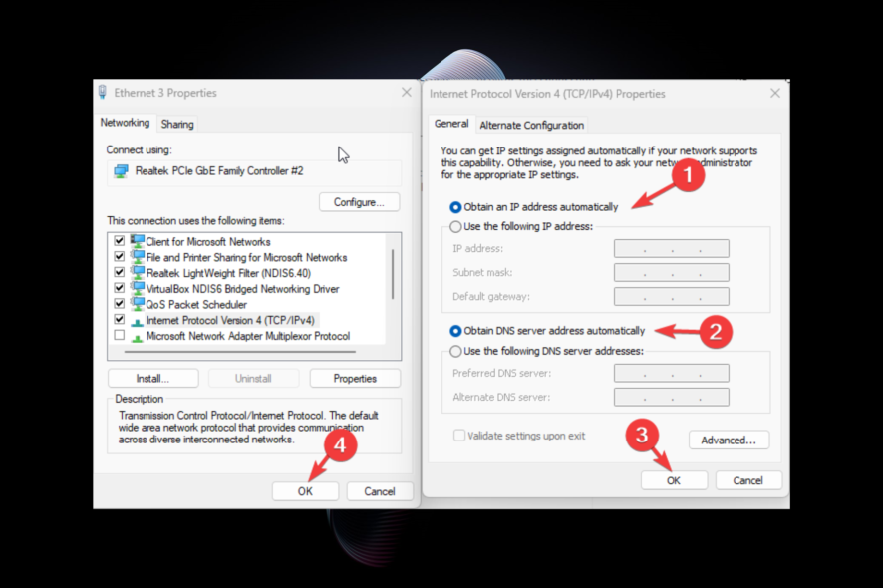Open the General tab in IPv4 Properties
Screen dimensions: 883x588
tap(451, 124)
